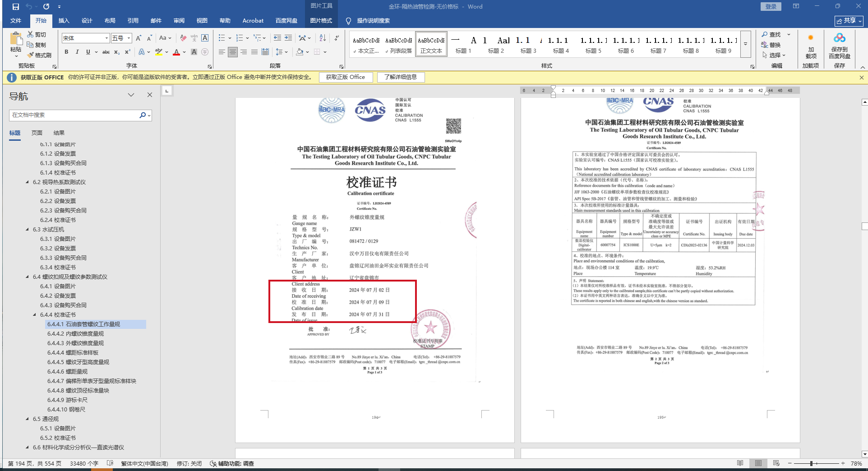
Task: Switch to web layout view in the status bar
Action: [x=776, y=463]
